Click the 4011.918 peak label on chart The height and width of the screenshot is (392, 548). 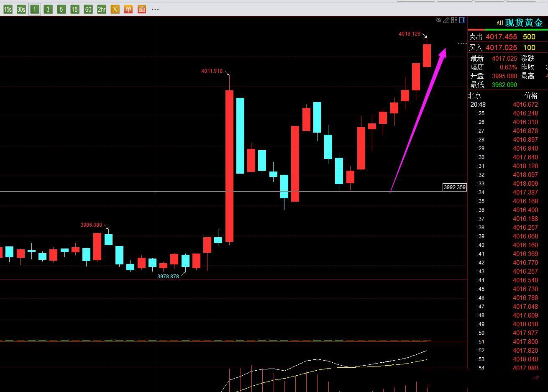(212, 71)
